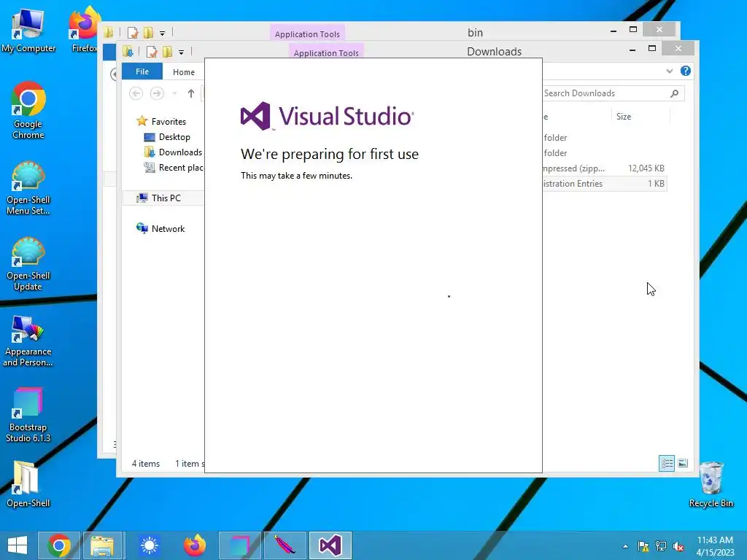
Task: Select Desktop in navigation pane
Action: (167, 137)
